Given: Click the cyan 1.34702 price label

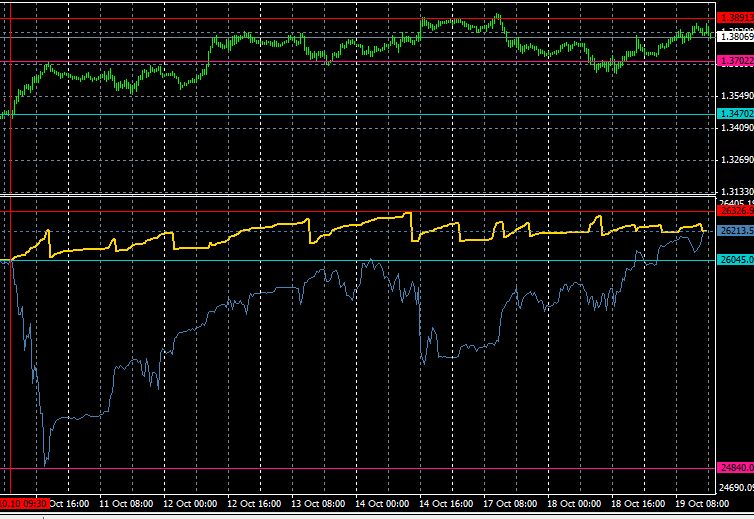Looking at the screenshot, I should pyautogui.click(x=735, y=114).
